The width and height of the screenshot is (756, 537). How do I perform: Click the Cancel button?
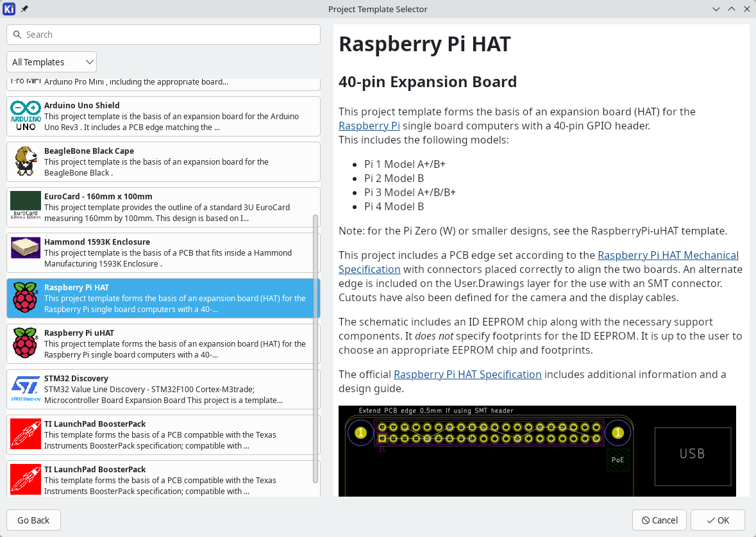tap(659, 520)
